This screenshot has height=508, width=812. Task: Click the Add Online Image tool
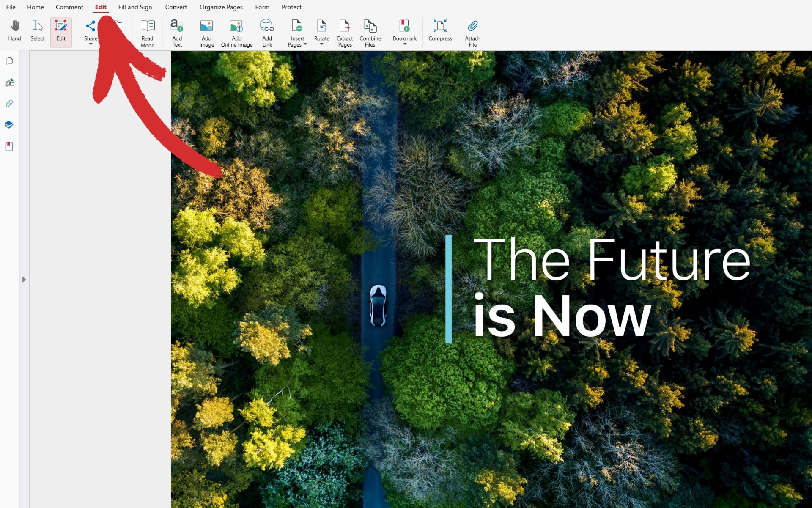[x=236, y=32]
